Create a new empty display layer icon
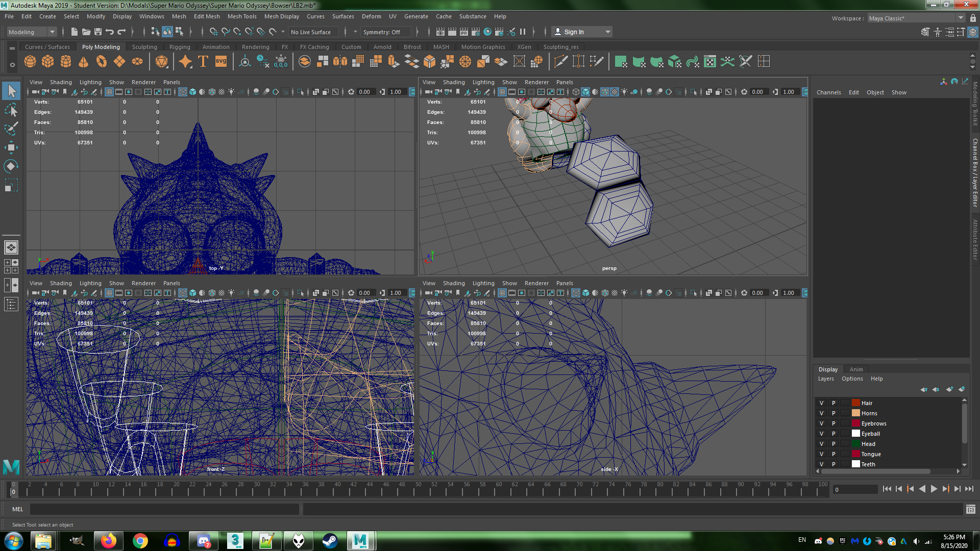Screen dimensions: 980x551 coord(949,389)
